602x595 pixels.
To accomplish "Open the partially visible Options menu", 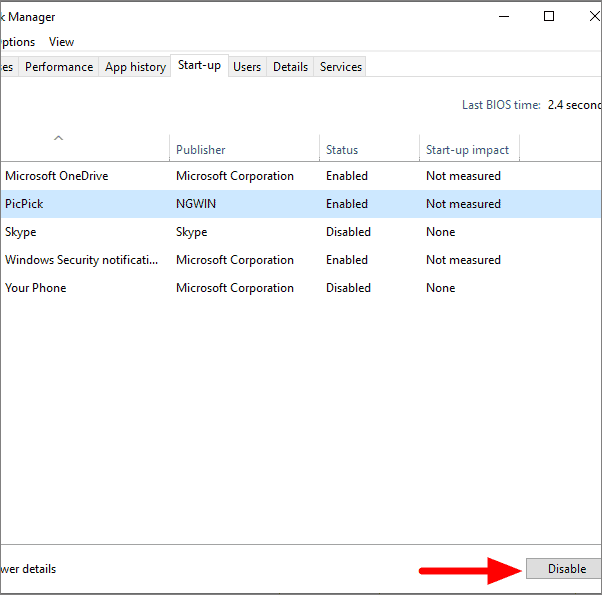I will [x=17, y=41].
